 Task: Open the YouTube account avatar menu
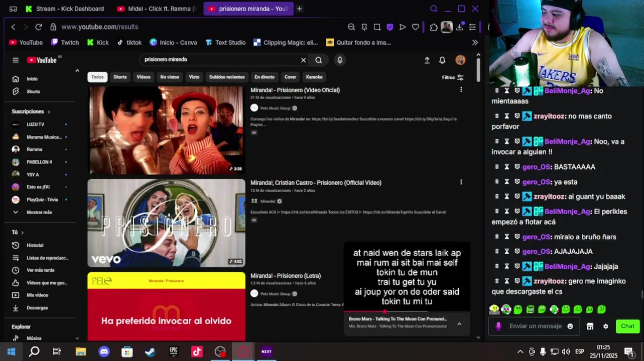[x=460, y=60]
